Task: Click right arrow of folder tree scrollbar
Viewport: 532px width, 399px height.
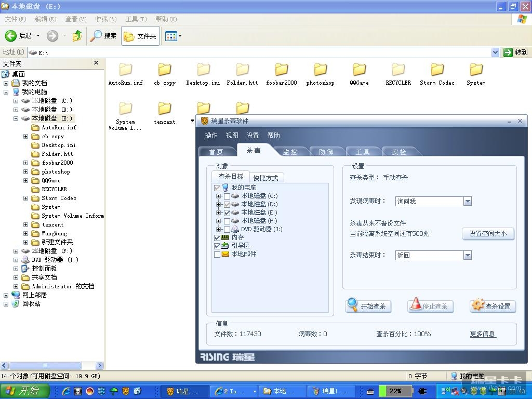Action: point(99,365)
